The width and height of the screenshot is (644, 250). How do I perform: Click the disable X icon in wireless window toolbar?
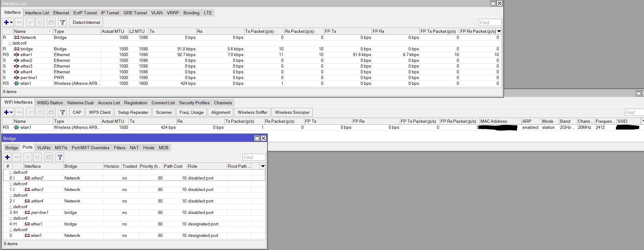click(x=40, y=112)
